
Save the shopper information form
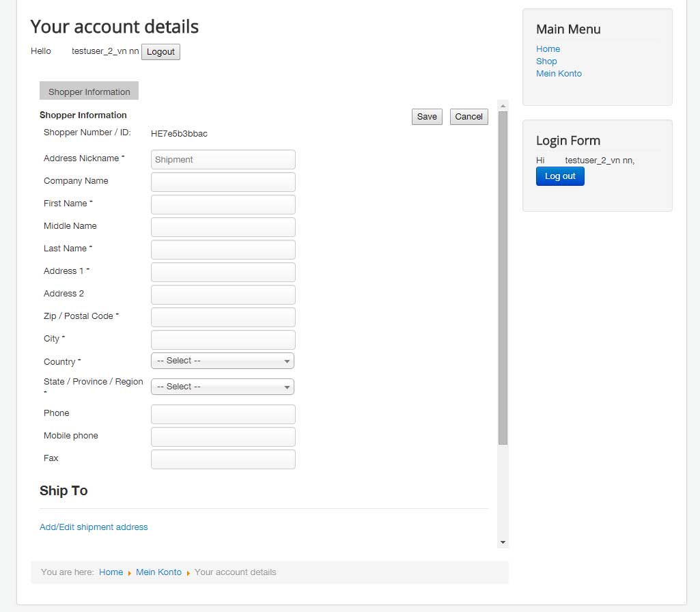coord(427,117)
